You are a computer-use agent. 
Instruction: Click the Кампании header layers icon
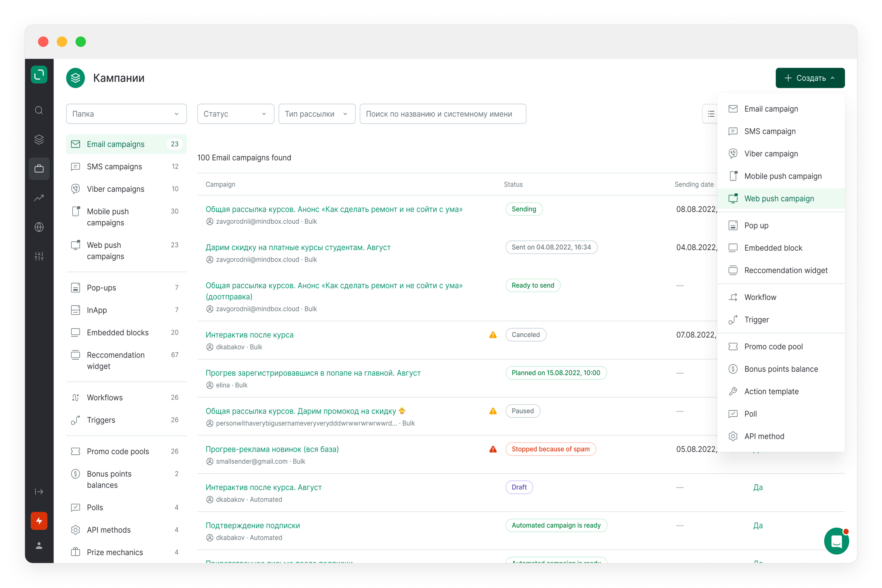click(76, 78)
